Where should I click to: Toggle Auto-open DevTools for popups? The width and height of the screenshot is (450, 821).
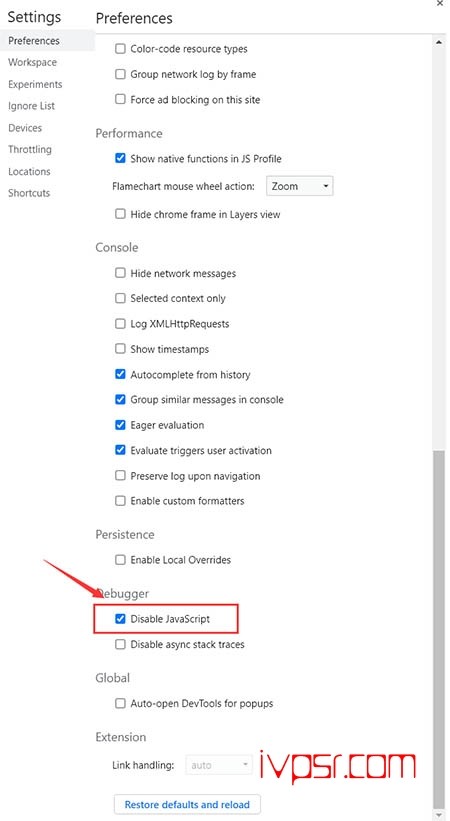click(x=120, y=703)
